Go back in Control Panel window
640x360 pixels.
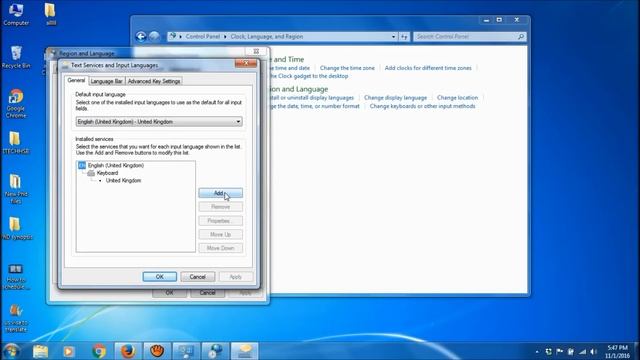141,37
